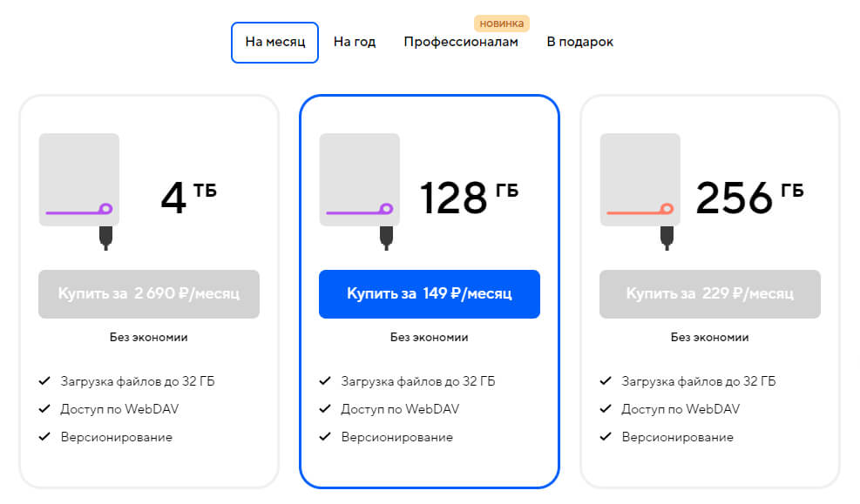Switch to the На год tab
This screenshot has width=860, height=504.
click(355, 42)
